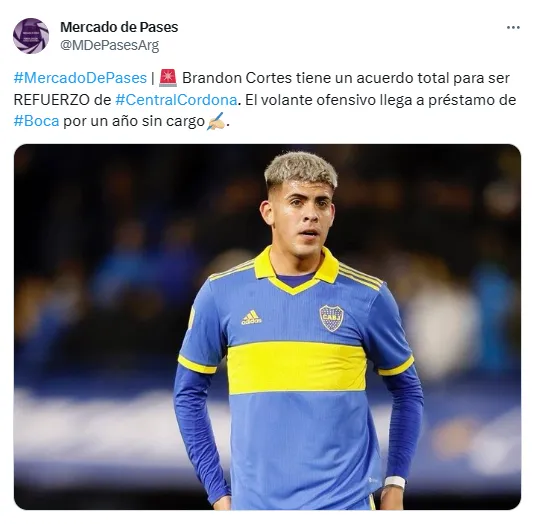
Task: Click the writing hand emoji after 'cargo'
Action: [x=216, y=121]
